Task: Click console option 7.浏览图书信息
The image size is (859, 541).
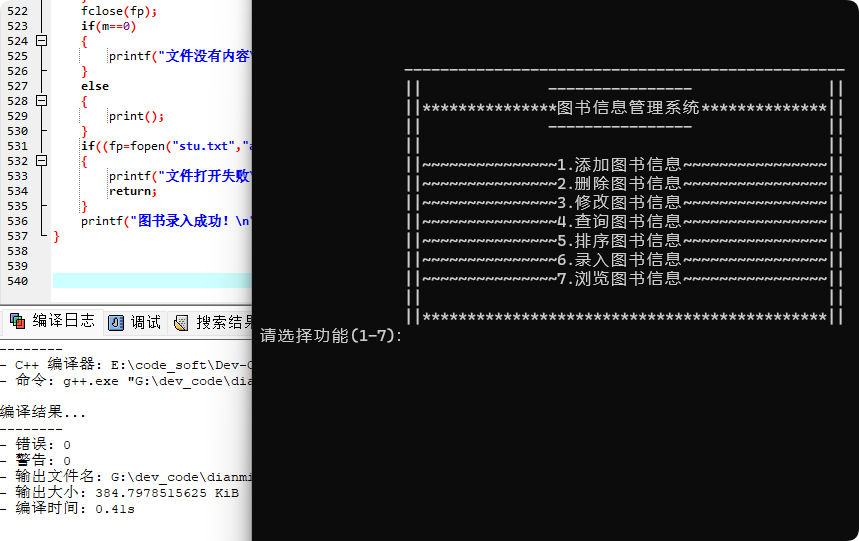Action: 619,279
